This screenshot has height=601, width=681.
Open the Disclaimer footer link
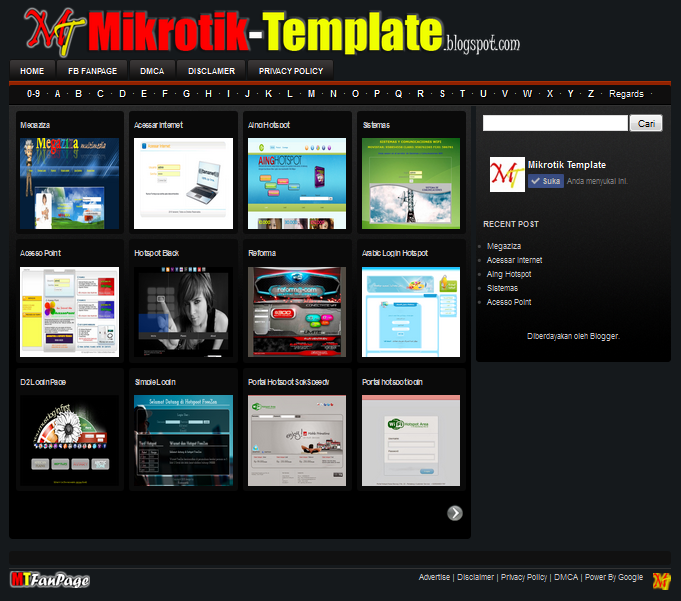(x=475, y=577)
